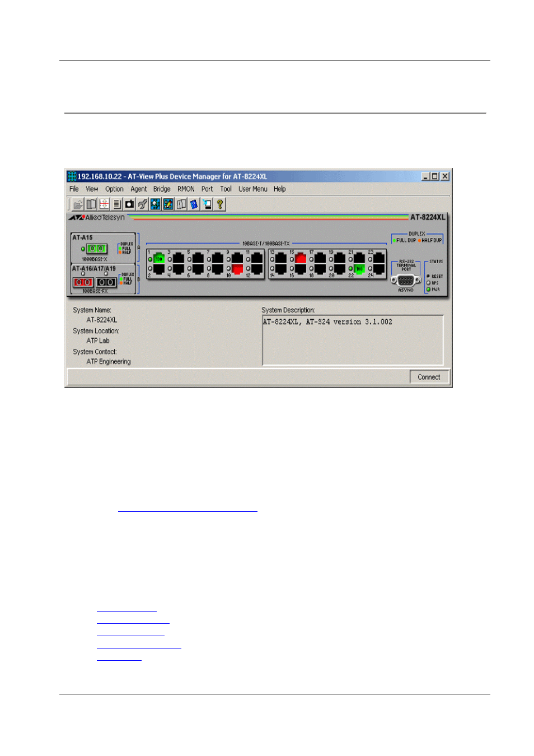Select black port 24 on switch

pyautogui.click(x=379, y=269)
